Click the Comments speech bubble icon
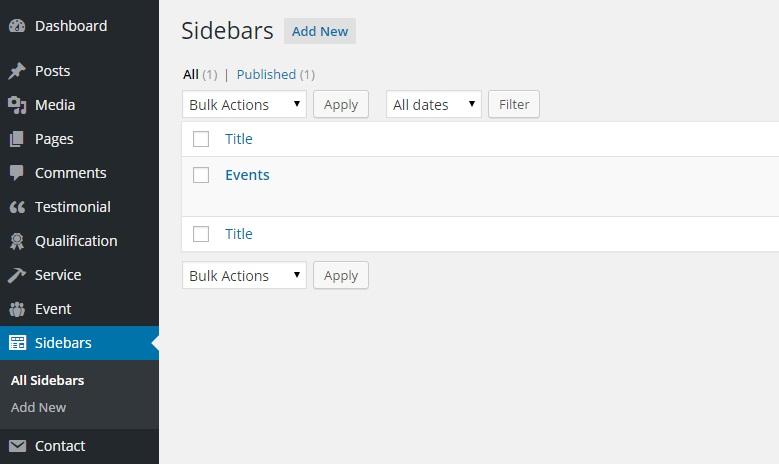The width and height of the screenshot is (779, 464). tap(17, 173)
